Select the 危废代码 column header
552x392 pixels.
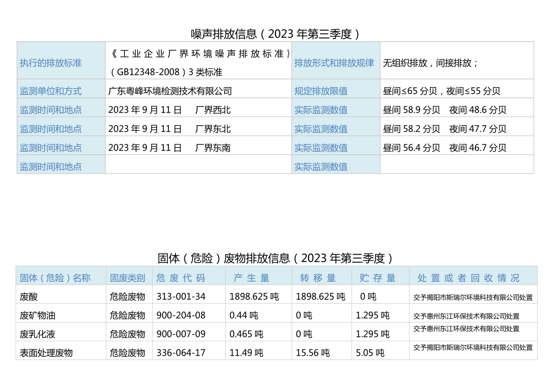[189, 276]
